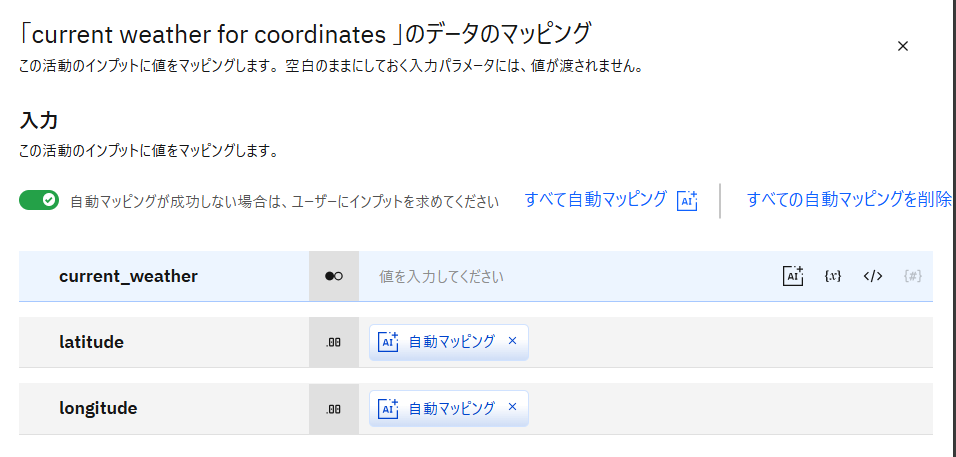Click the longitude parameter label
Viewport: 956px width, 457px height.
98,408
